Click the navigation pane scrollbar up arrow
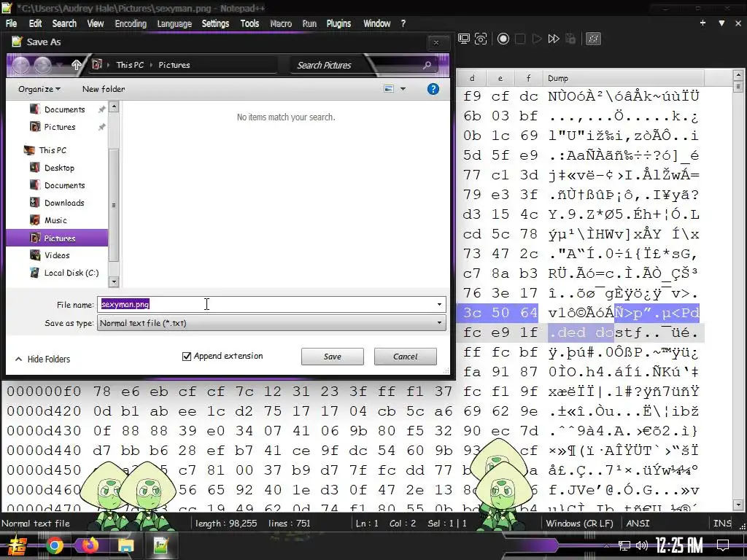This screenshot has width=747, height=560. (113, 107)
